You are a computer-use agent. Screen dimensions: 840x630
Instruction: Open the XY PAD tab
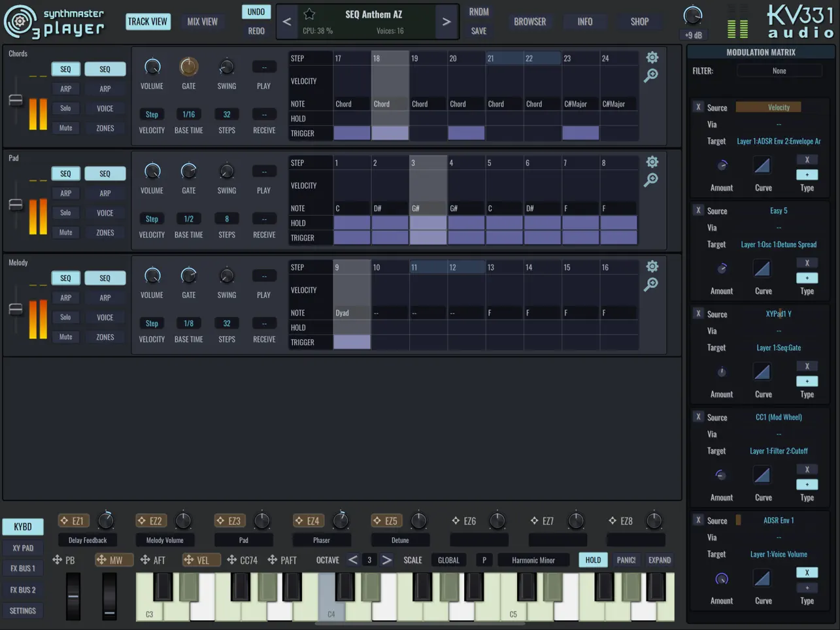pos(23,548)
